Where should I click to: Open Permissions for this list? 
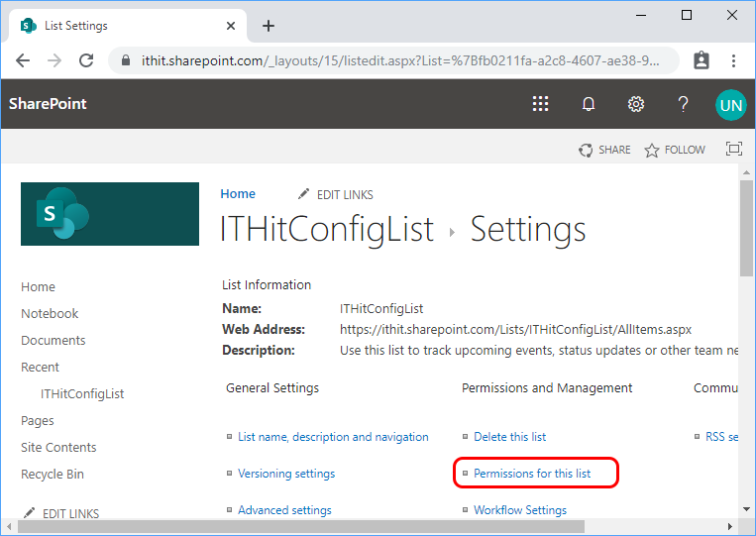click(532, 474)
